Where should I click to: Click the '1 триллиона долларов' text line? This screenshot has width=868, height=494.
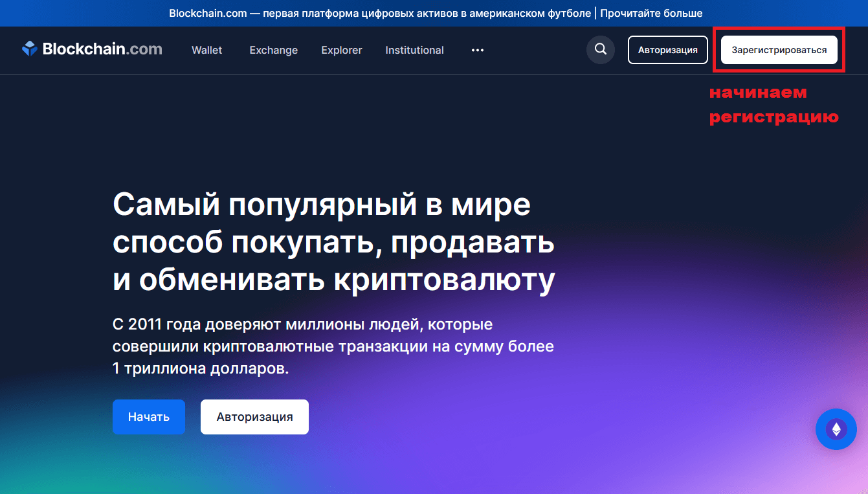point(200,368)
